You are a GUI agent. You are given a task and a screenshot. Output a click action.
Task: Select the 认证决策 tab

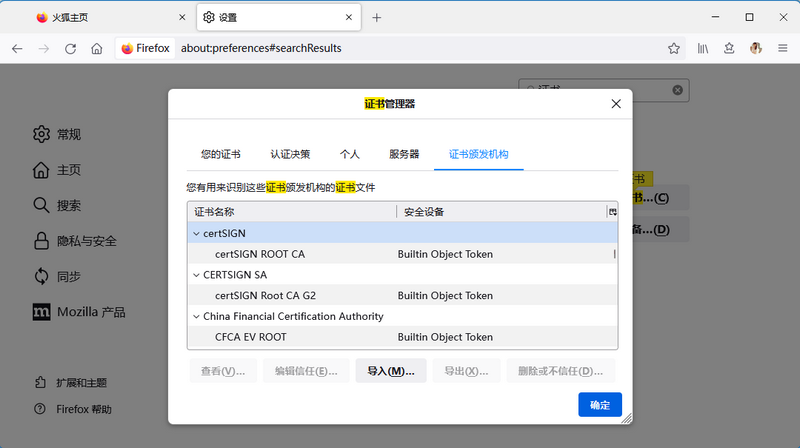(290, 154)
